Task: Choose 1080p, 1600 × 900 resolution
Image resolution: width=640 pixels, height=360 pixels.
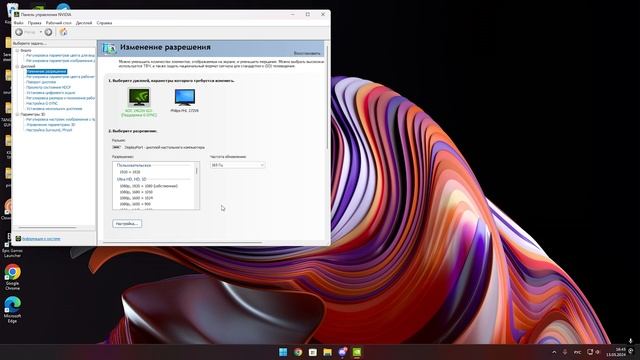Action: point(135,204)
